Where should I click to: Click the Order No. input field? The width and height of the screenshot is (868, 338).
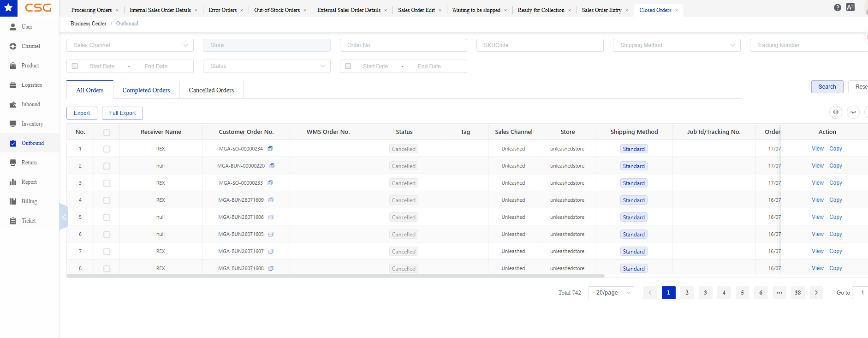404,45
